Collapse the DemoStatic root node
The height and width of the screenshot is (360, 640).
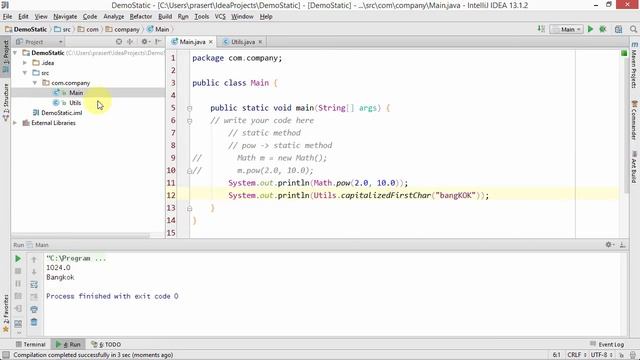tap(15, 53)
